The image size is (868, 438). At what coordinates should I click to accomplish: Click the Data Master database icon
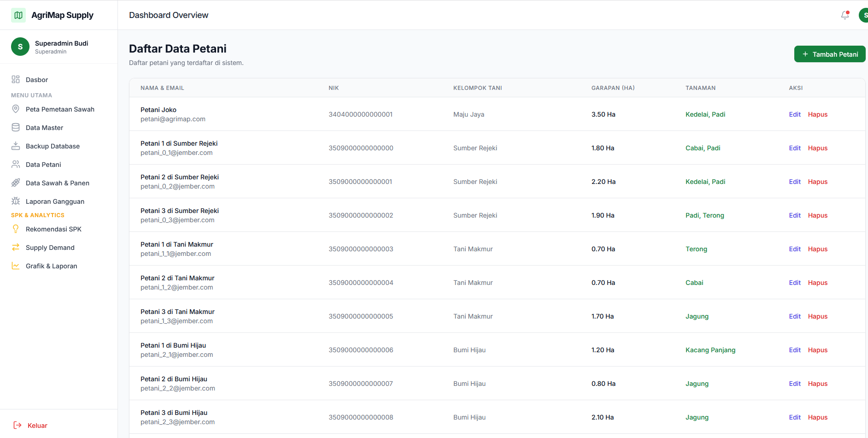coord(16,128)
